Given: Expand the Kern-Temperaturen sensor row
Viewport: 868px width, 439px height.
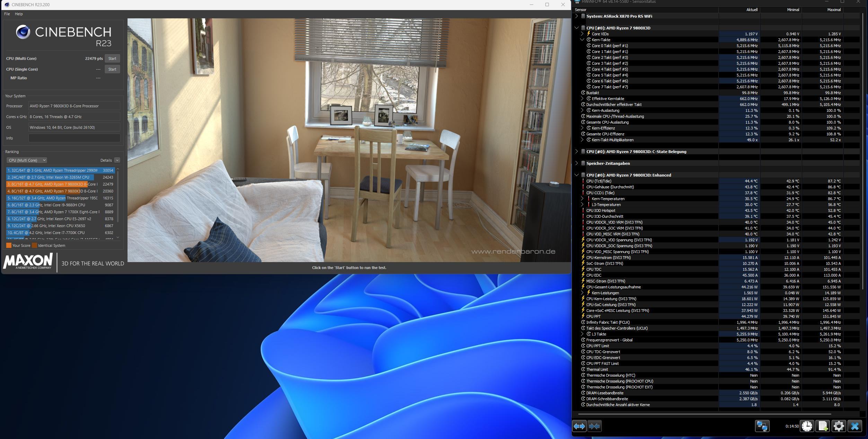Looking at the screenshot, I should click(x=582, y=199).
